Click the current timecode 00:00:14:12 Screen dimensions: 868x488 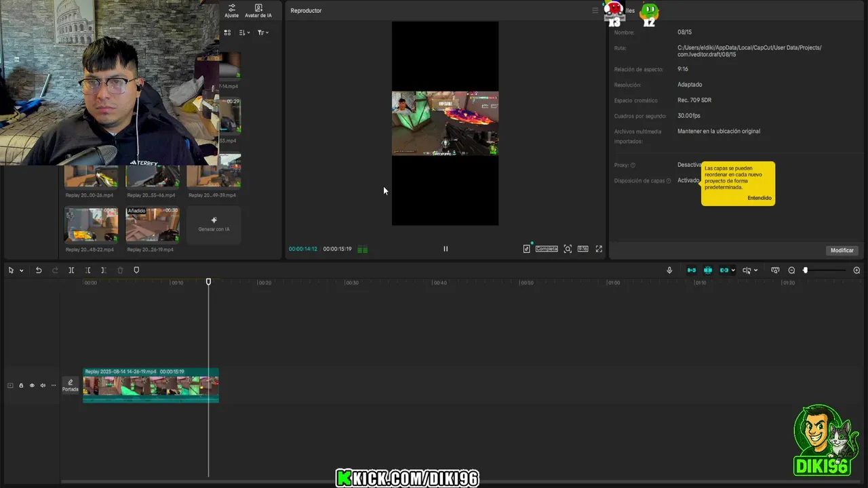pos(303,249)
